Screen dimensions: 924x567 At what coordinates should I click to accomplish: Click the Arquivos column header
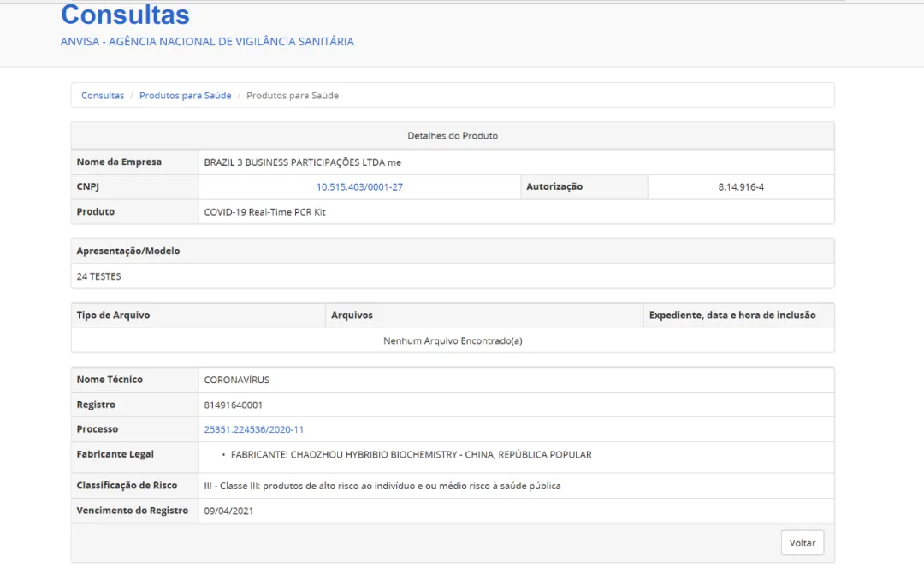click(x=352, y=316)
